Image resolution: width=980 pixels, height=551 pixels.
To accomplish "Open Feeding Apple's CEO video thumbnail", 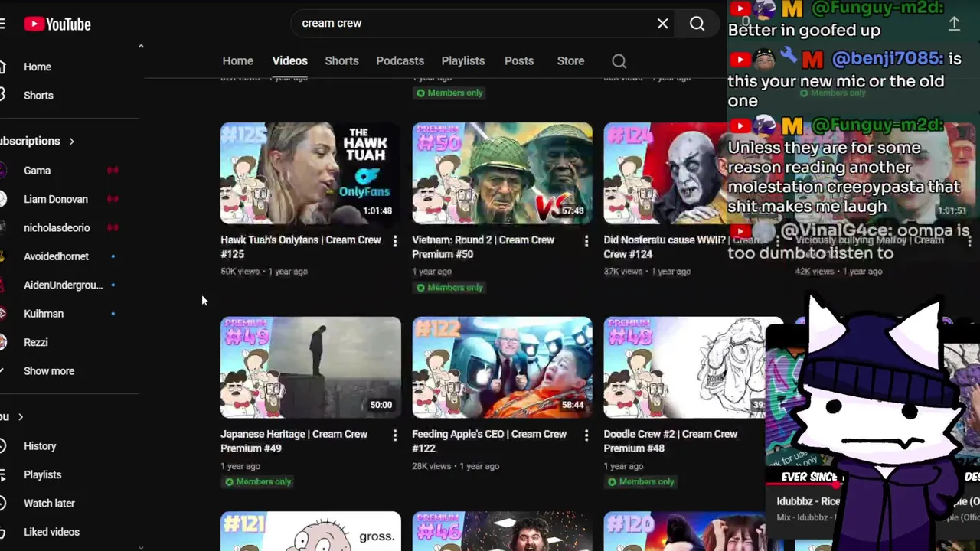I will click(502, 367).
